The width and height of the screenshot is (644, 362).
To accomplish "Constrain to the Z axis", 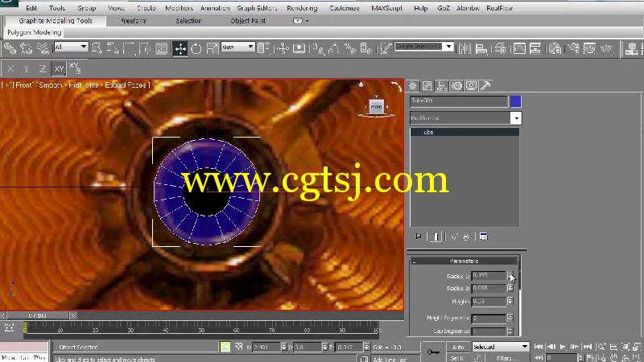I will (43, 69).
